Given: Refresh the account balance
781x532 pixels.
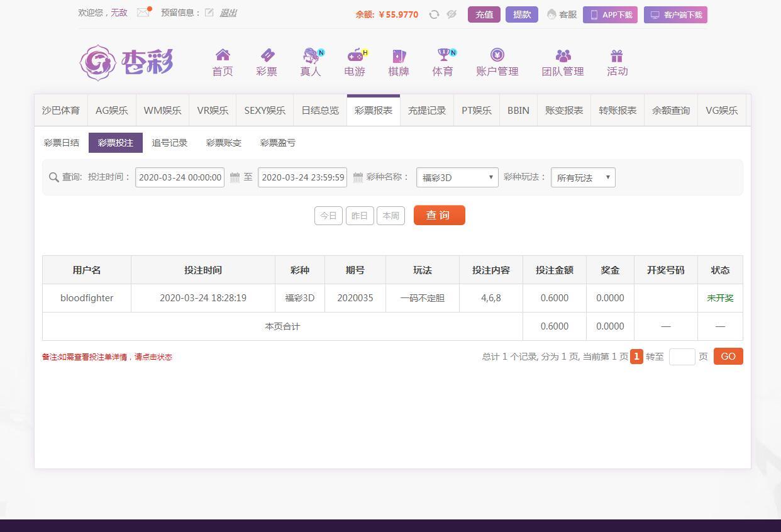Looking at the screenshot, I should [434, 14].
